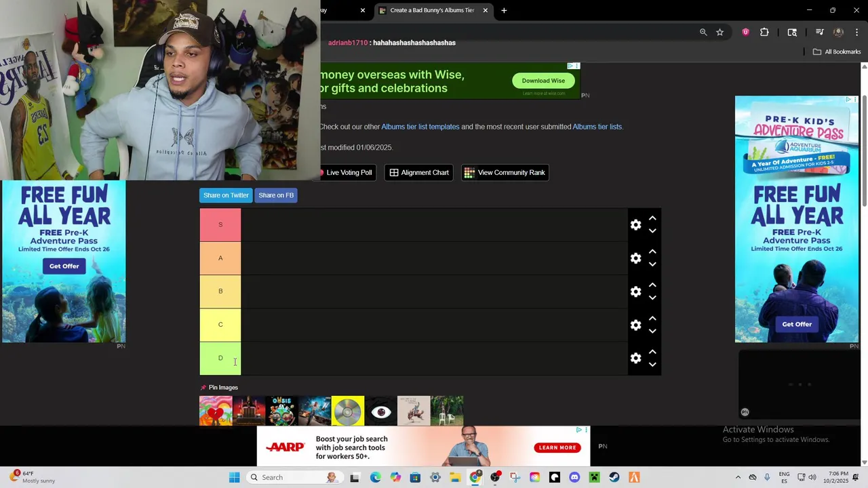This screenshot has width=868, height=488.
Task: Open the Alignment Chart view
Action: (419, 173)
